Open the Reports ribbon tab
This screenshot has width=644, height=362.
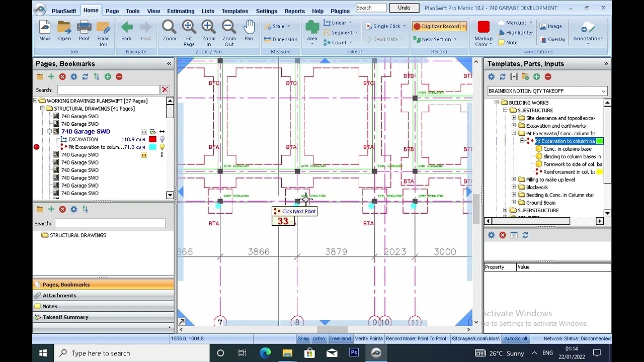pyautogui.click(x=294, y=11)
